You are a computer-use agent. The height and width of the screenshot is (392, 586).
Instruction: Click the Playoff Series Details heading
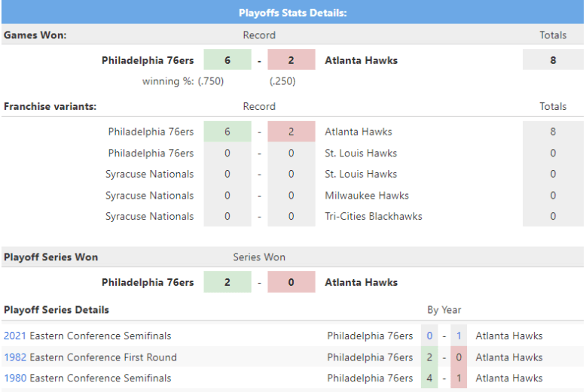(x=56, y=310)
